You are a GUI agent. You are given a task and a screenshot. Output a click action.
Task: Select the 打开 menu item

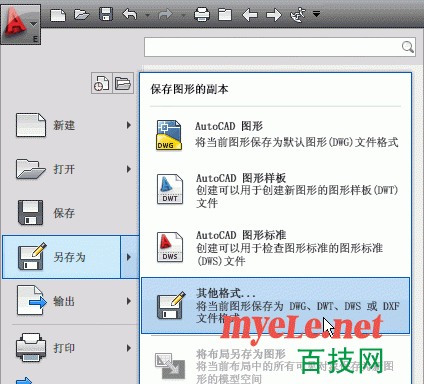(71, 169)
